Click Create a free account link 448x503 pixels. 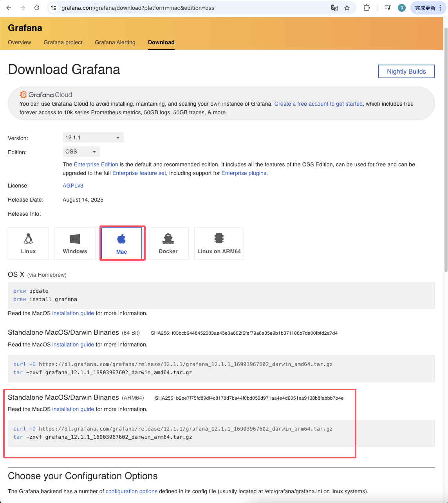(318, 104)
